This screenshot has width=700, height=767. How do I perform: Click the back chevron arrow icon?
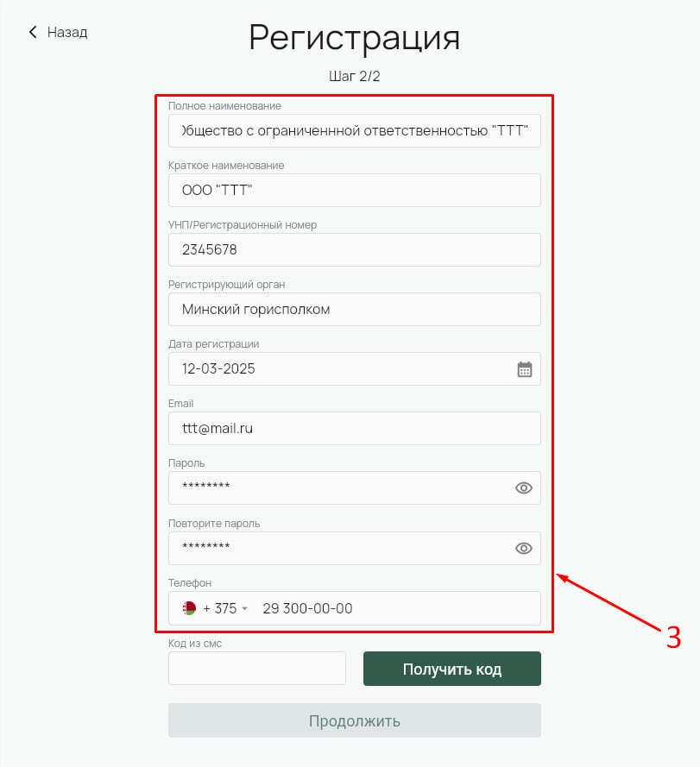point(33,32)
